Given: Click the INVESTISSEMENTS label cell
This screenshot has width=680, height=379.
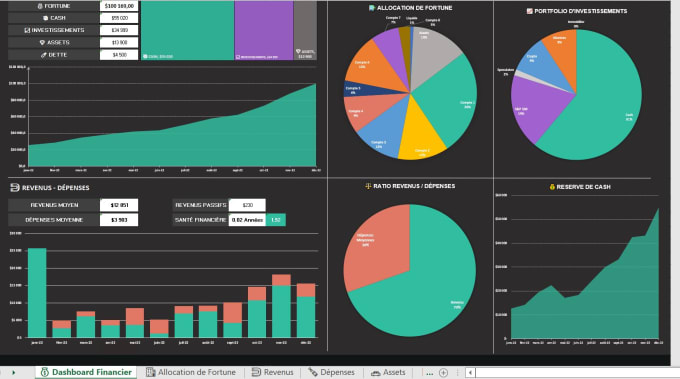Looking at the screenshot, I should click(53, 30).
